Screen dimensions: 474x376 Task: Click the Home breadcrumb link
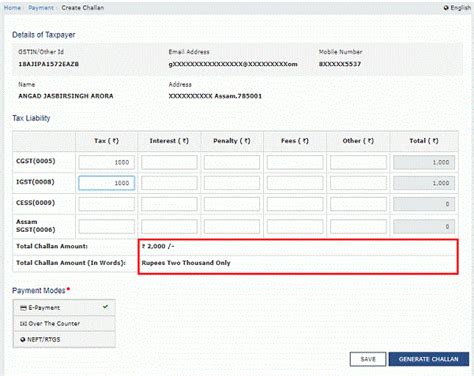(12, 8)
